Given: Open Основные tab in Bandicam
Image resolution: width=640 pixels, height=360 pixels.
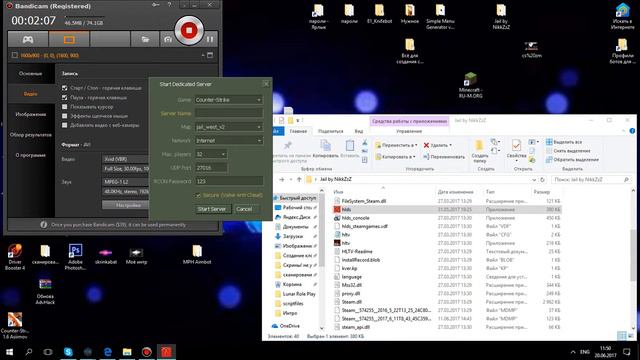Looking at the screenshot, I should [x=31, y=73].
